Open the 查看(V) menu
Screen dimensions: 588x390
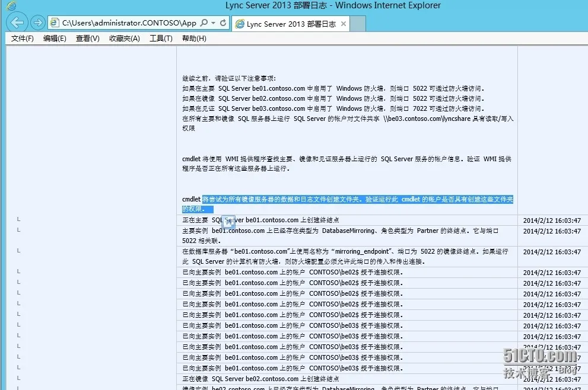click(87, 38)
